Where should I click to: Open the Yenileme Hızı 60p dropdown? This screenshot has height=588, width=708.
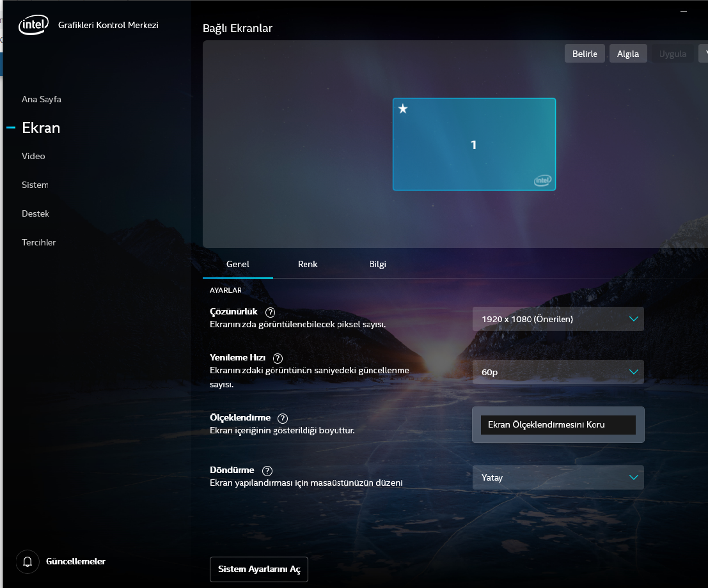558,372
